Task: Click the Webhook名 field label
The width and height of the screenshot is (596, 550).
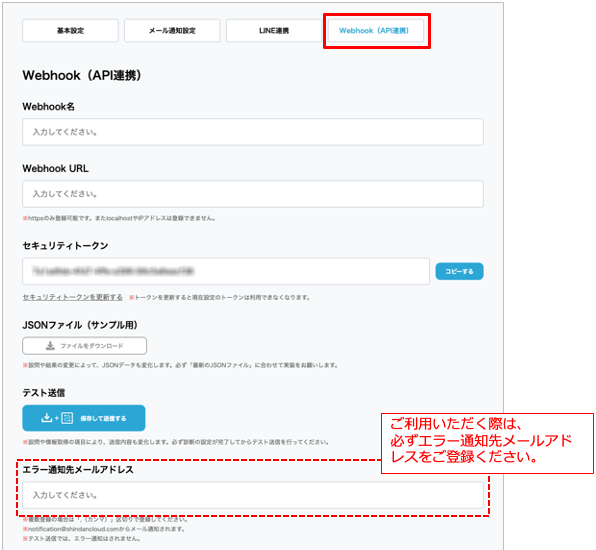Action: [x=48, y=107]
